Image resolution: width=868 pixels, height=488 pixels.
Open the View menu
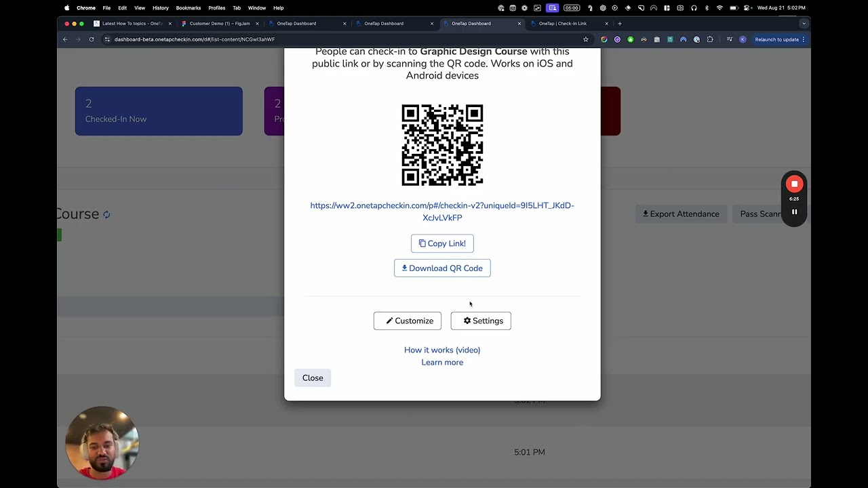(x=140, y=8)
